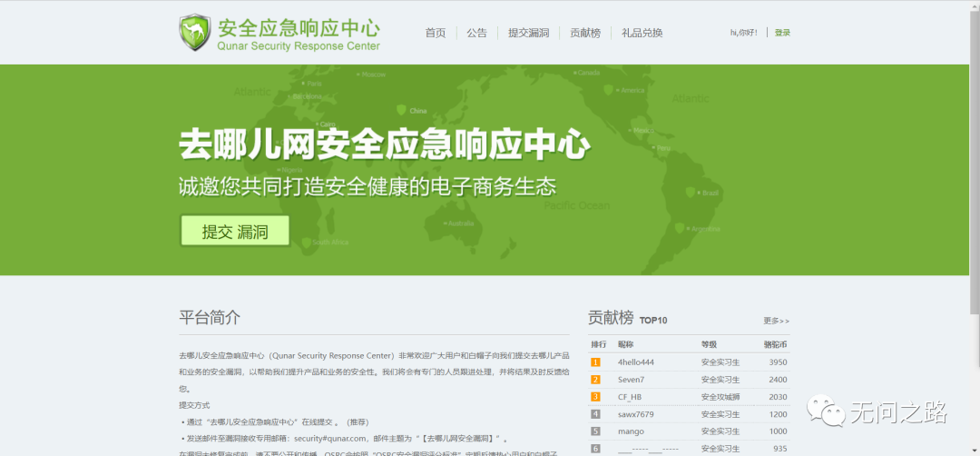Click the 1000 camel coin value
Screen dimensions: 980x456
coord(779,431)
